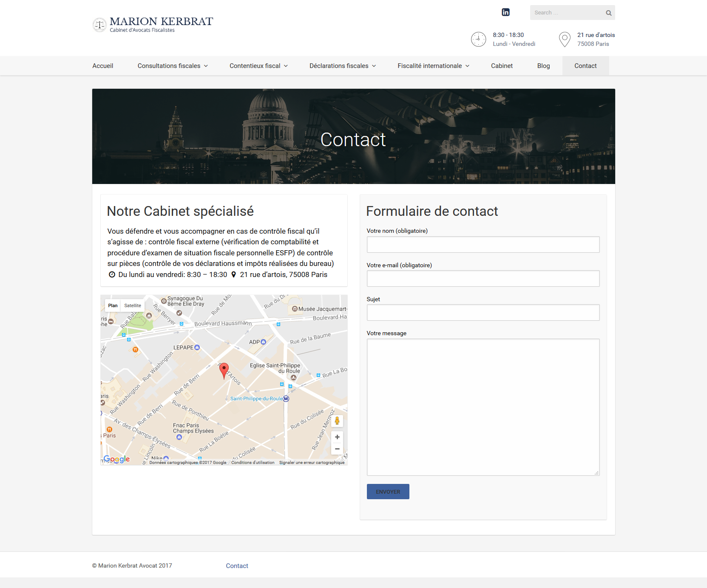The width and height of the screenshot is (707, 588).
Task: Click the Fnac Paris shop marker icon
Action: tap(179, 437)
